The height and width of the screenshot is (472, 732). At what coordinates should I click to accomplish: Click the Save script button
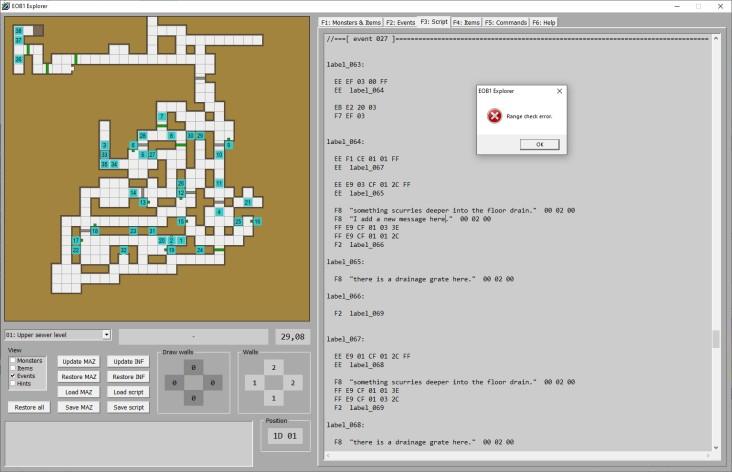(128, 407)
